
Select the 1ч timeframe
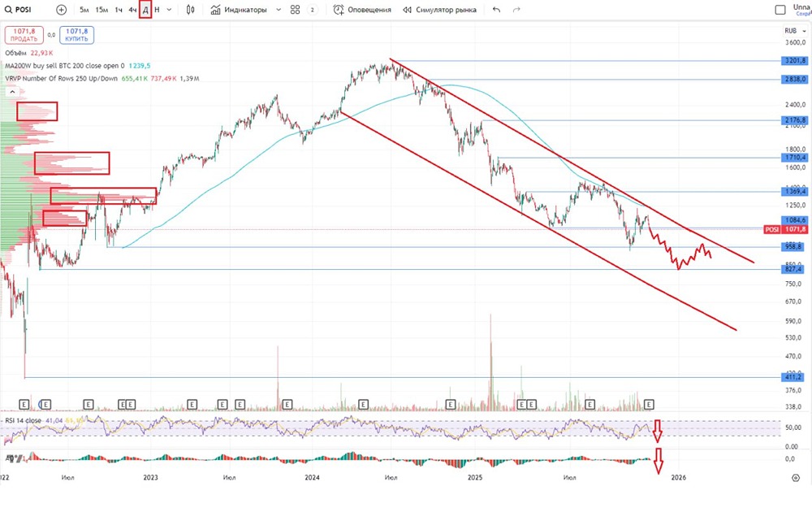pos(119,9)
